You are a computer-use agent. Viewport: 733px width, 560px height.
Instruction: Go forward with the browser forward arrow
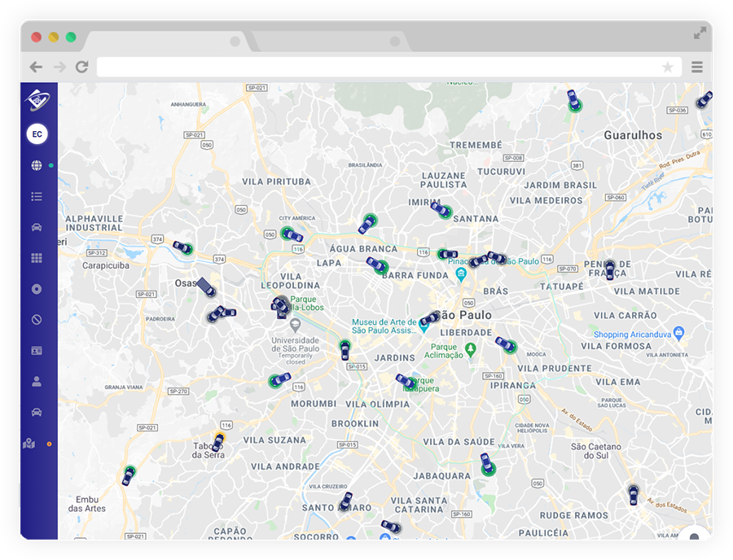tap(59, 68)
